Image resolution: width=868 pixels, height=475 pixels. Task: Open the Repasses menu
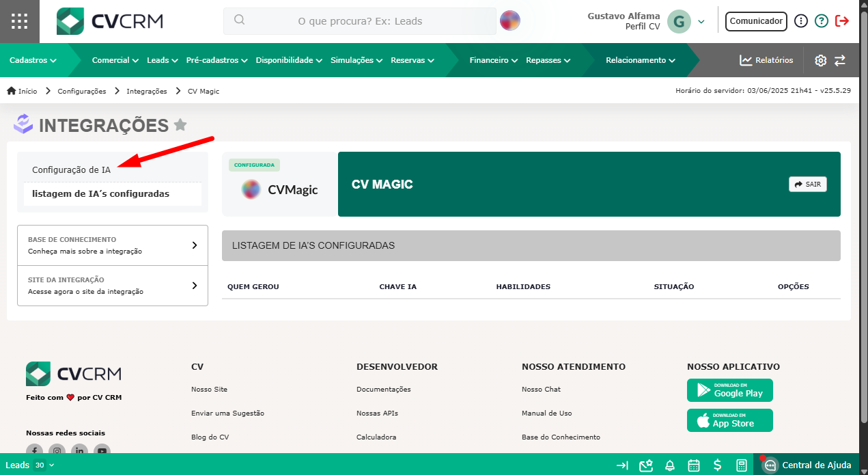coord(548,60)
